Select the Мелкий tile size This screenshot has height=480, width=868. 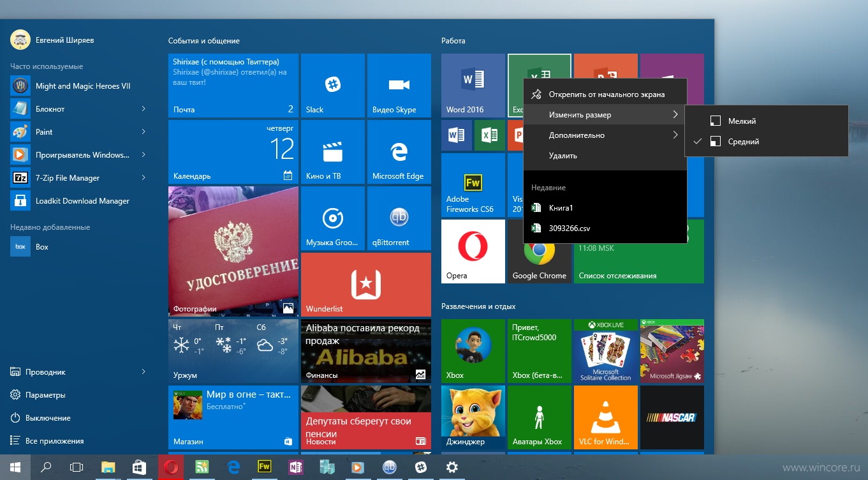pyautogui.click(x=767, y=121)
